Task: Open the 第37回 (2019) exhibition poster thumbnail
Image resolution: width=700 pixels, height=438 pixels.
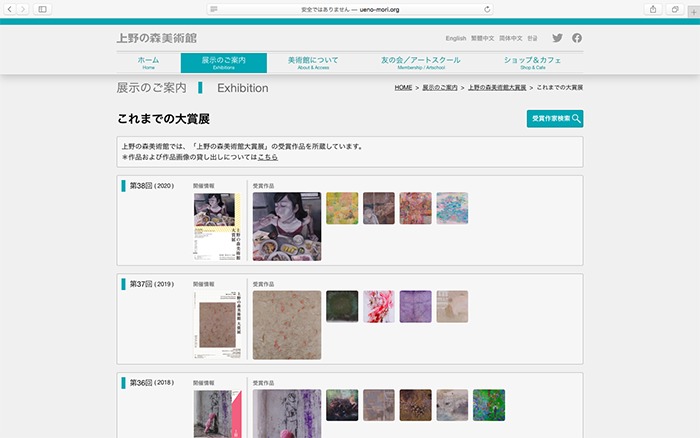Action: pos(217,325)
